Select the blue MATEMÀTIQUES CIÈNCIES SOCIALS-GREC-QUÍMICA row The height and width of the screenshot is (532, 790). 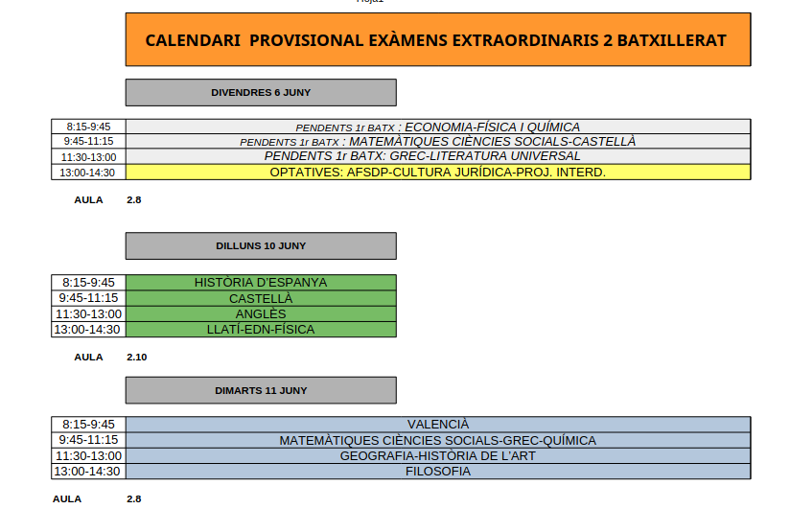437,441
